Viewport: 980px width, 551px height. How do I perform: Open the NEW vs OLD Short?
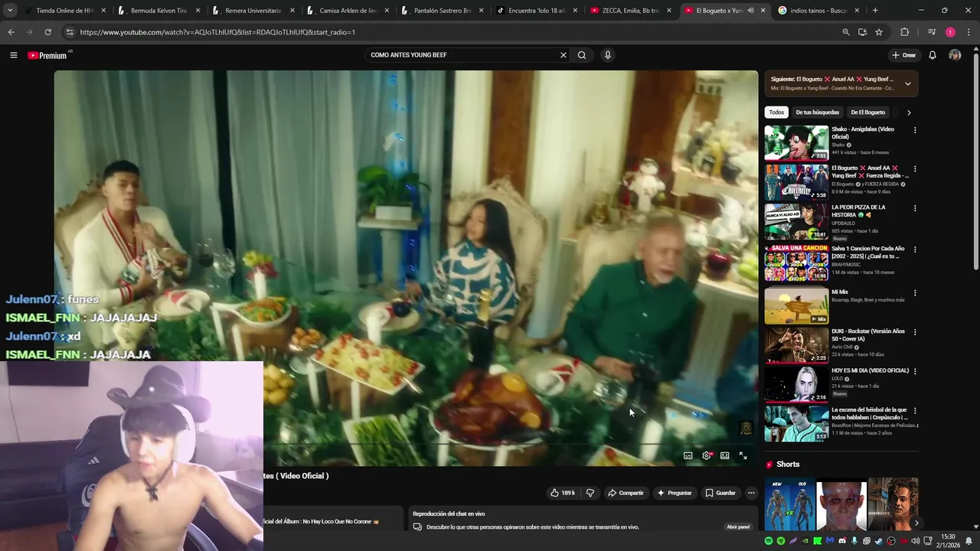(789, 504)
